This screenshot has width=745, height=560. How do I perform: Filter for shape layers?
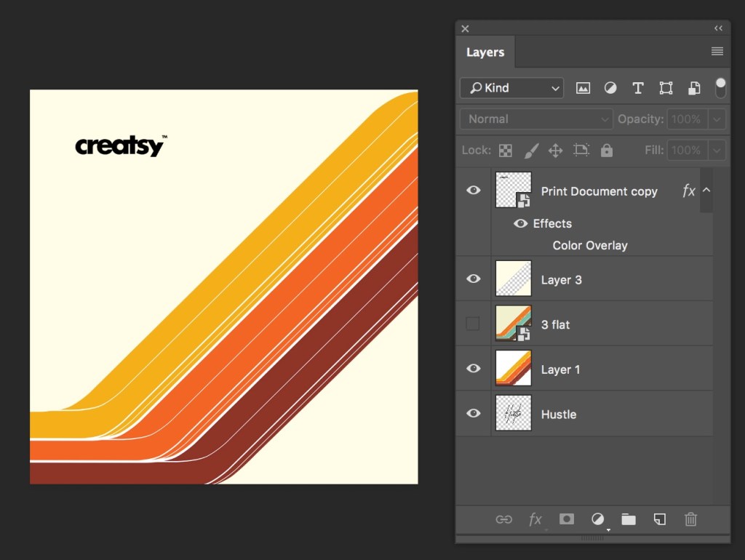tap(666, 87)
